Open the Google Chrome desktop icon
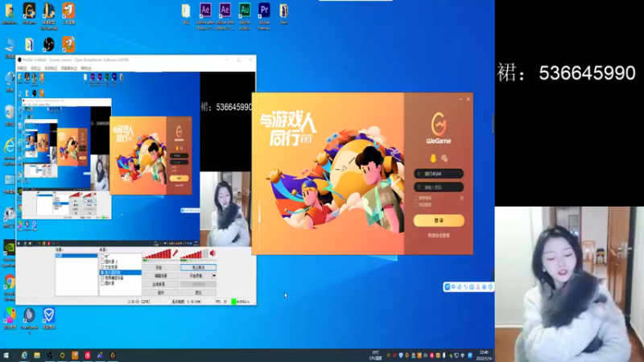 point(10,287)
